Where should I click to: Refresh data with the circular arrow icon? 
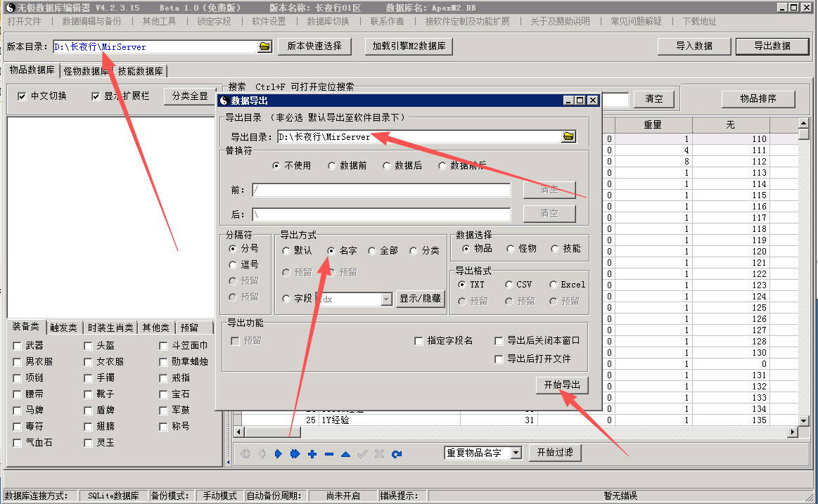(397, 454)
